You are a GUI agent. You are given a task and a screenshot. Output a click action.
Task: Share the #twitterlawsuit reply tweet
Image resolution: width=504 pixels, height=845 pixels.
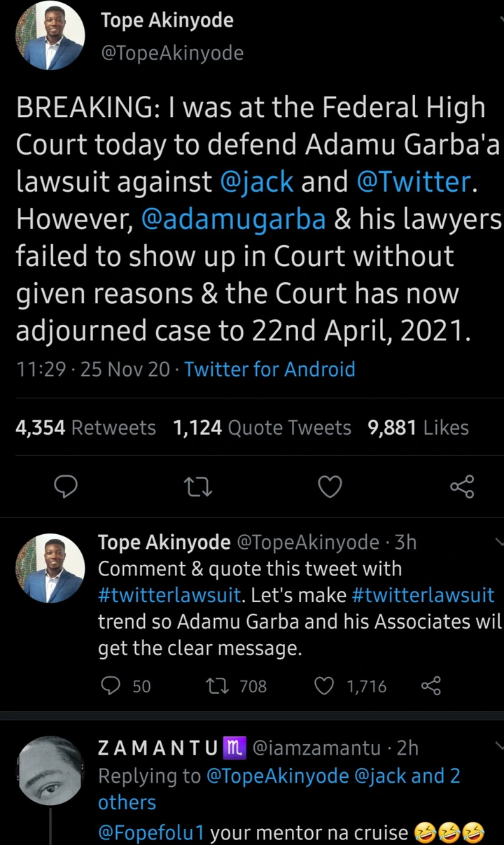coord(431,686)
